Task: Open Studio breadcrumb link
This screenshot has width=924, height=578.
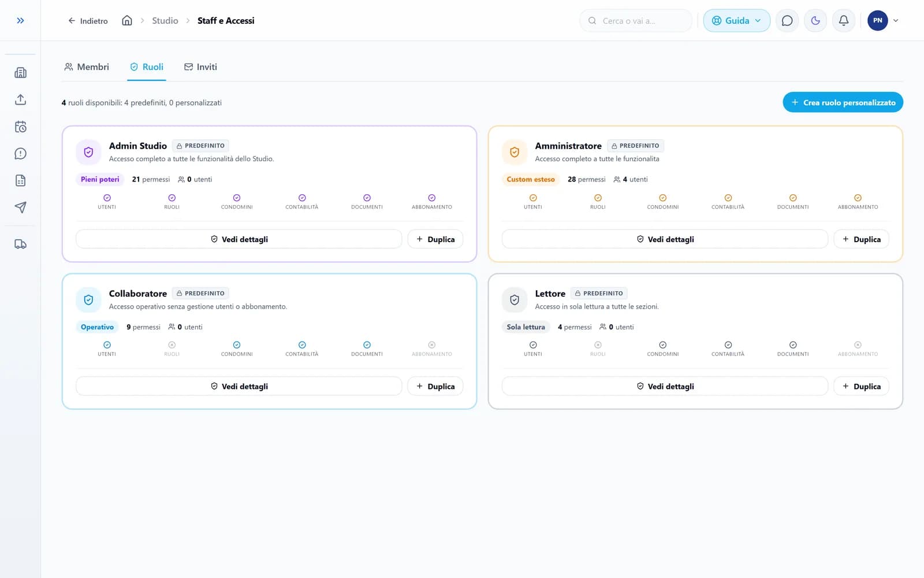Action: click(165, 21)
